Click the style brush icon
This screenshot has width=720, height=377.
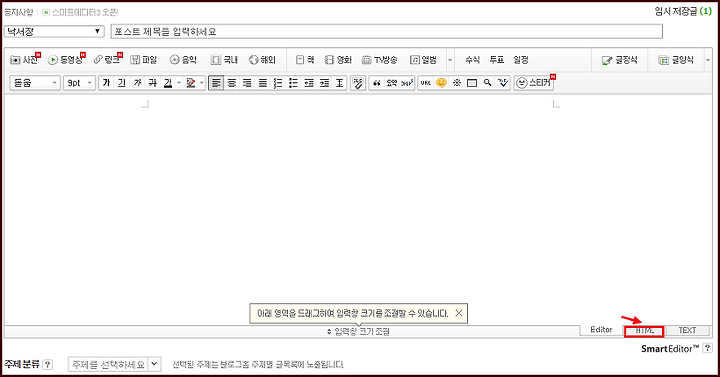coord(358,83)
